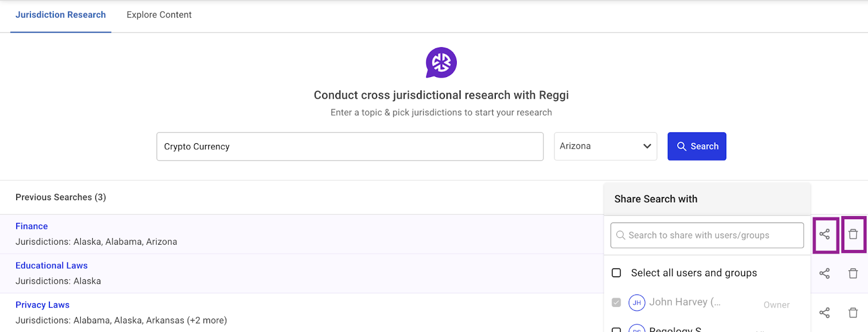
Task: Switch to the Jurisdiction Research tab
Action: [x=61, y=15]
